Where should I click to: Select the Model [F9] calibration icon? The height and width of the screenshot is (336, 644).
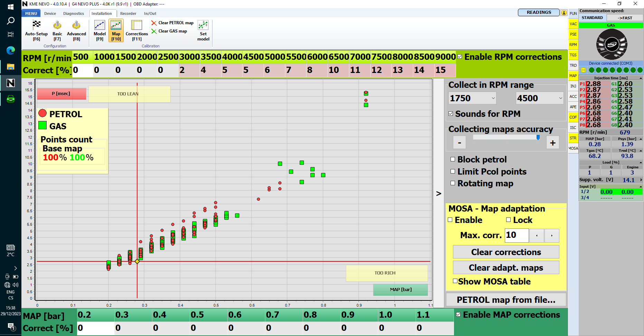100,30
